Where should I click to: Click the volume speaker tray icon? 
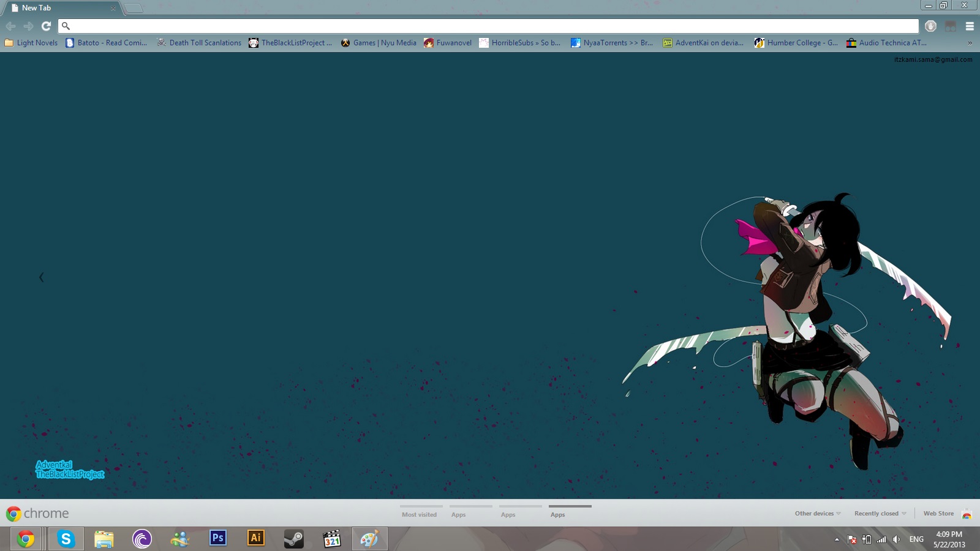(896, 539)
